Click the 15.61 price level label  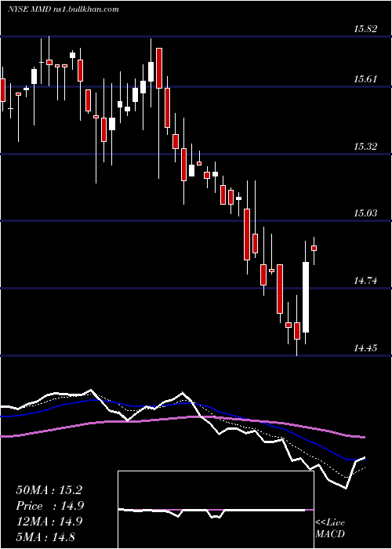click(365, 79)
